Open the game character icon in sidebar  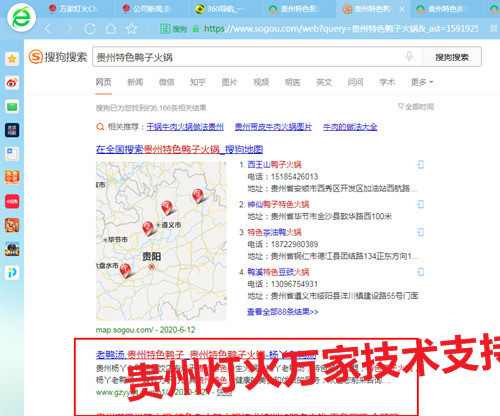(x=12, y=225)
